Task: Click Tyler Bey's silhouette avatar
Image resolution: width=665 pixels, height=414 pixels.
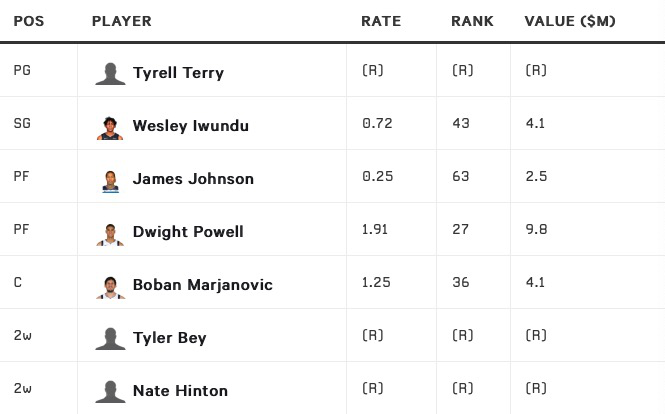Action: (110, 338)
